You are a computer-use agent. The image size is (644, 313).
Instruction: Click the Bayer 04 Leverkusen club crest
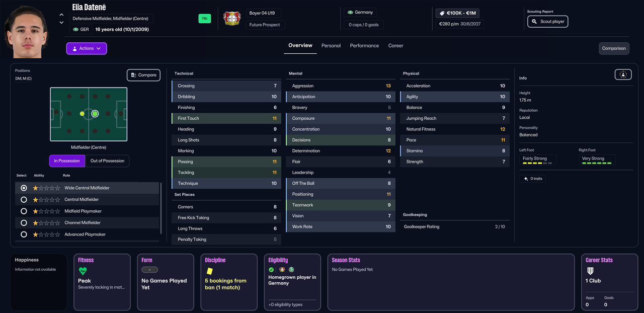click(232, 19)
